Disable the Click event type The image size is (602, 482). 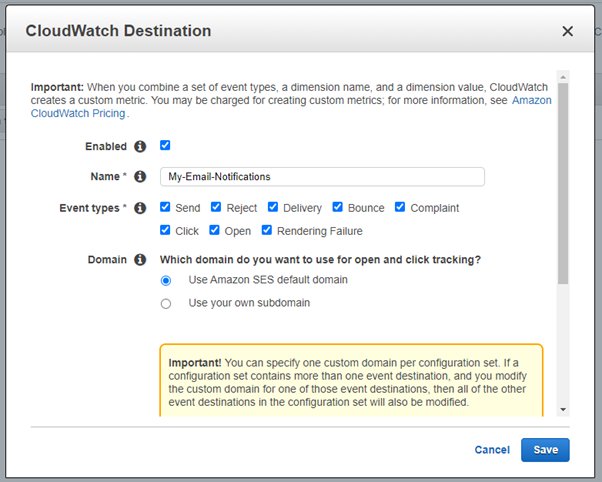tap(166, 230)
